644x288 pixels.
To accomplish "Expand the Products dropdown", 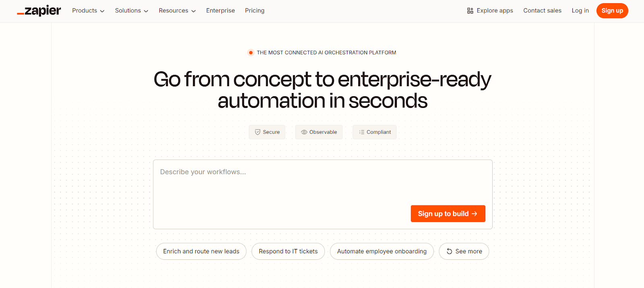I will point(88,10).
